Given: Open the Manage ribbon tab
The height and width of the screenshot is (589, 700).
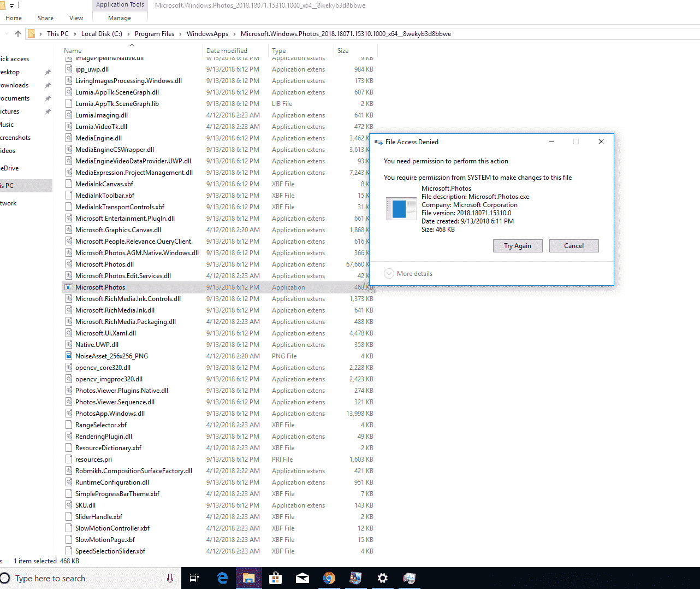Looking at the screenshot, I should pos(120,18).
